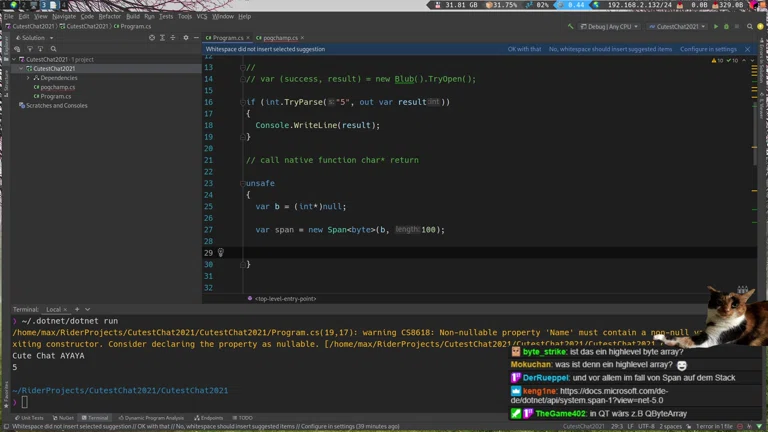The height and width of the screenshot is (432, 768).
Task: Open the TODO tool window
Action: pos(242,418)
